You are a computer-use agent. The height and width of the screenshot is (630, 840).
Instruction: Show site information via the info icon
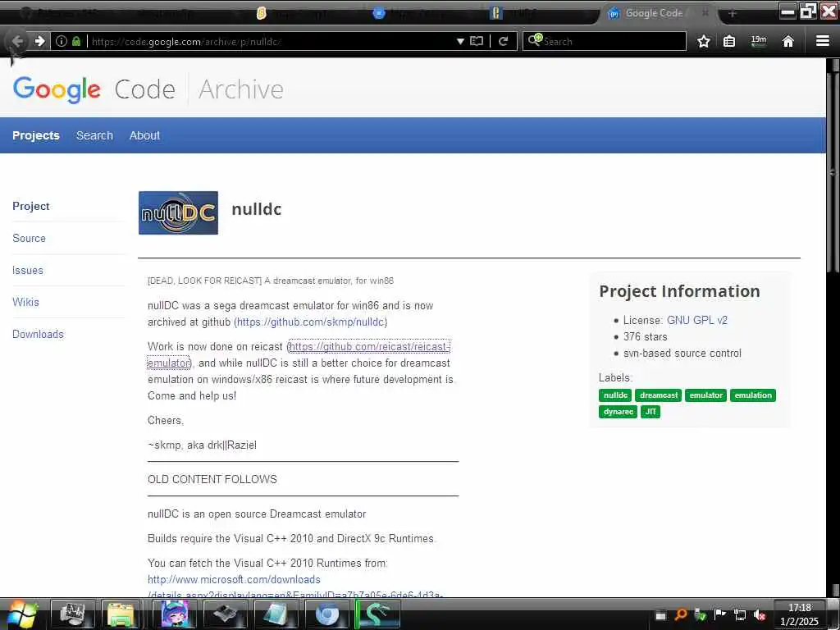coord(61,41)
